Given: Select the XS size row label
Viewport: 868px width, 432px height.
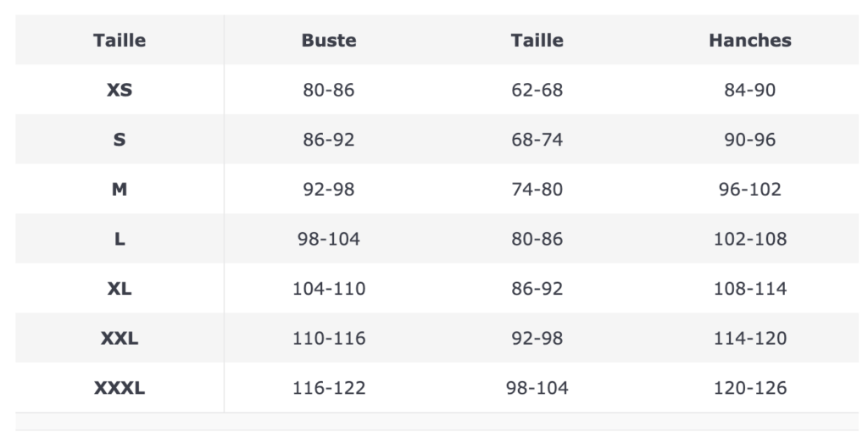Looking at the screenshot, I should pyautogui.click(x=120, y=90).
